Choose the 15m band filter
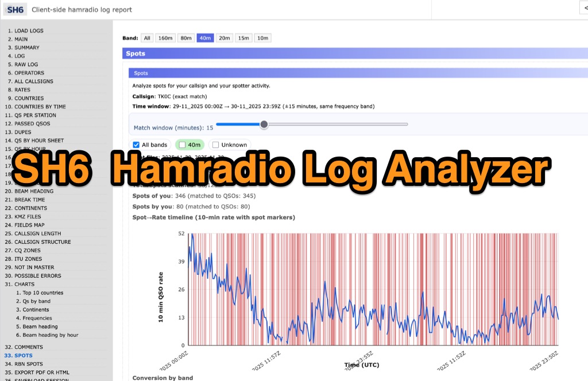 coord(243,38)
